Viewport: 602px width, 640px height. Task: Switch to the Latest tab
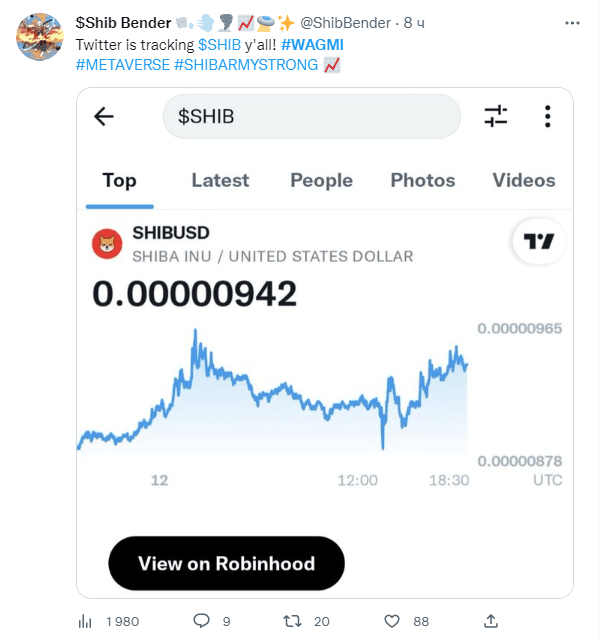pos(220,180)
